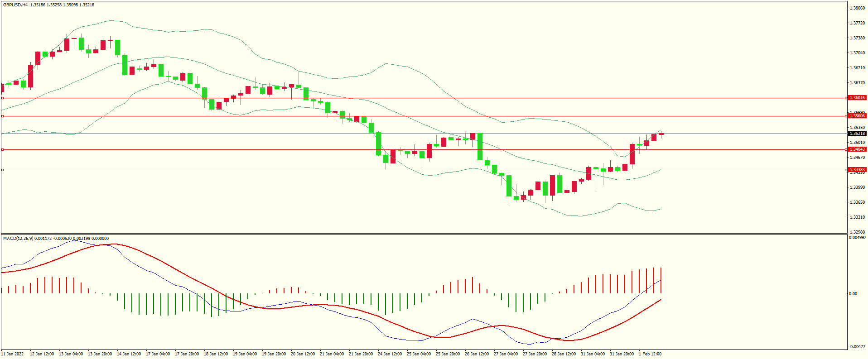Select the last candlestick on the chart

[x=661, y=134]
